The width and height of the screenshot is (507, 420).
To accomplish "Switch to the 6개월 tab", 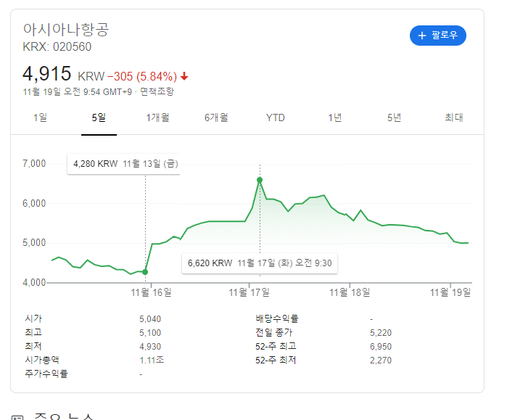I will tap(216, 118).
